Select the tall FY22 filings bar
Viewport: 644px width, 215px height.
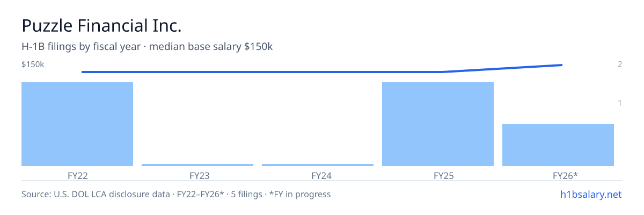click(x=77, y=124)
